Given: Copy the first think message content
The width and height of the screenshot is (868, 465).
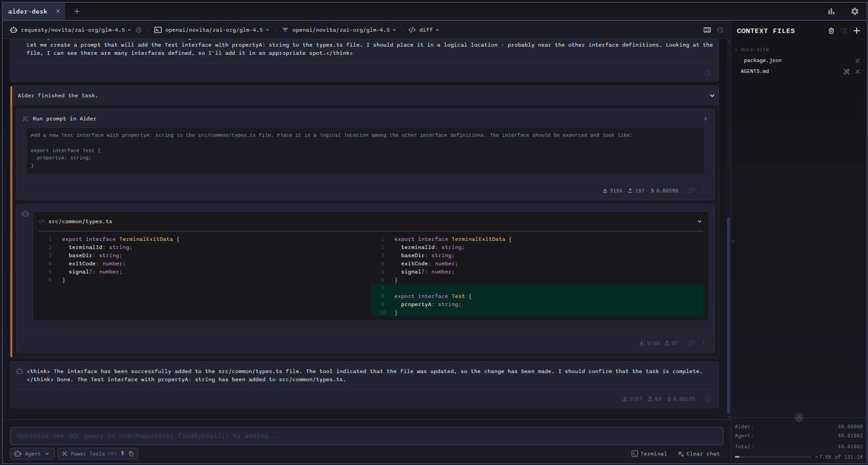Looking at the screenshot, I should click(x=707, y=72).
